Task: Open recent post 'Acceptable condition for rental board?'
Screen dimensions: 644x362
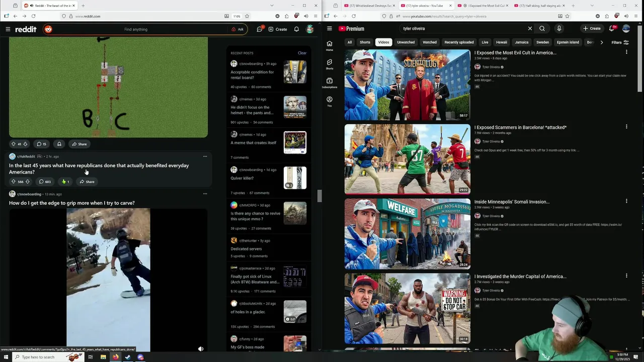Action: tap(252, 75)
